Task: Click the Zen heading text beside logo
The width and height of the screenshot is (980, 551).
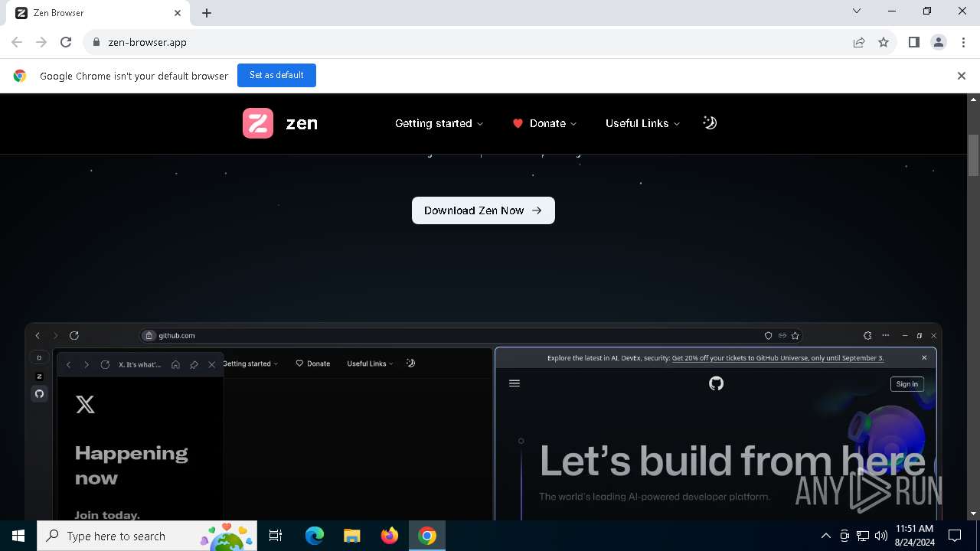Action: coord(302,123)
